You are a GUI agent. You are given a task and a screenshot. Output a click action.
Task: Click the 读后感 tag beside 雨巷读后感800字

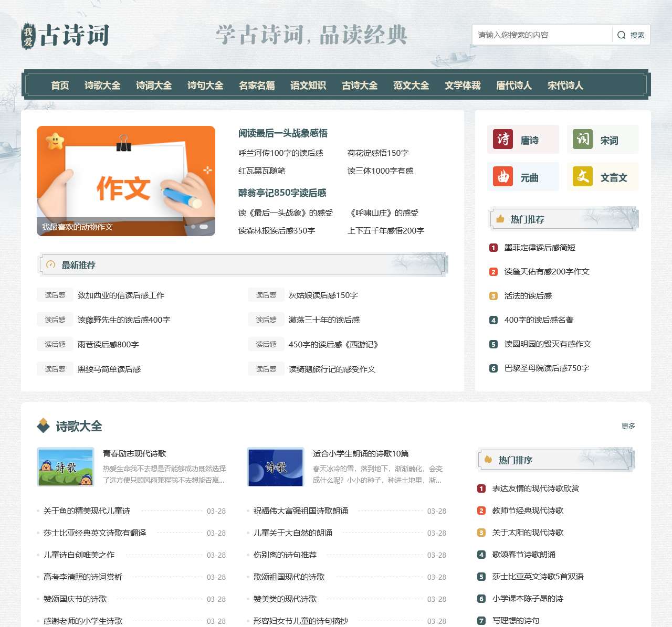(x=55, y=344)
